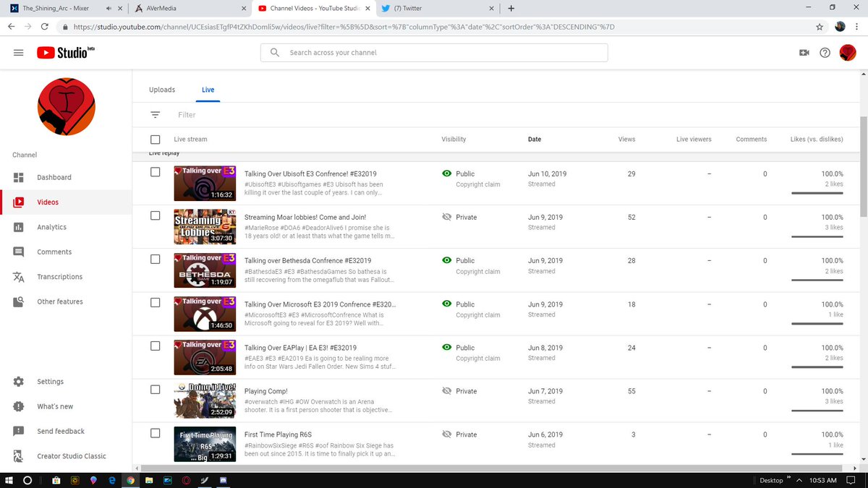Open Settings gear in sidebar
This screenshot has width=868, height=488.
pyautogui.click(x=19, y=382)
